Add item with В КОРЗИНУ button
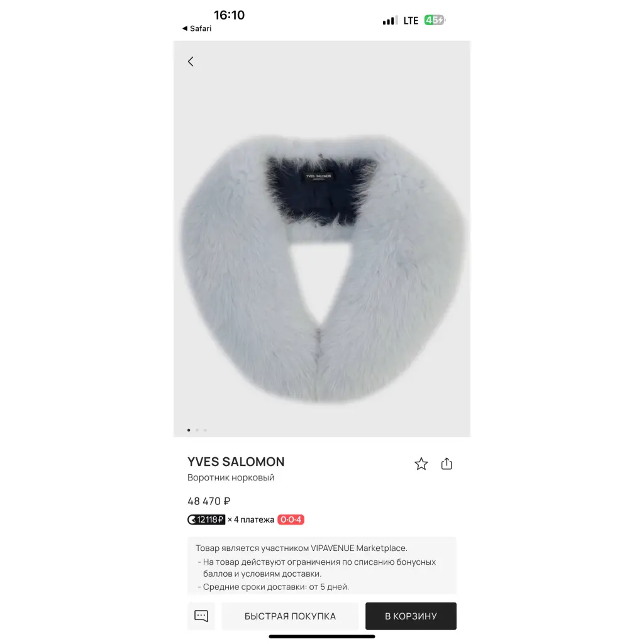Screen dimensions: 644x644 click(411, 616)
